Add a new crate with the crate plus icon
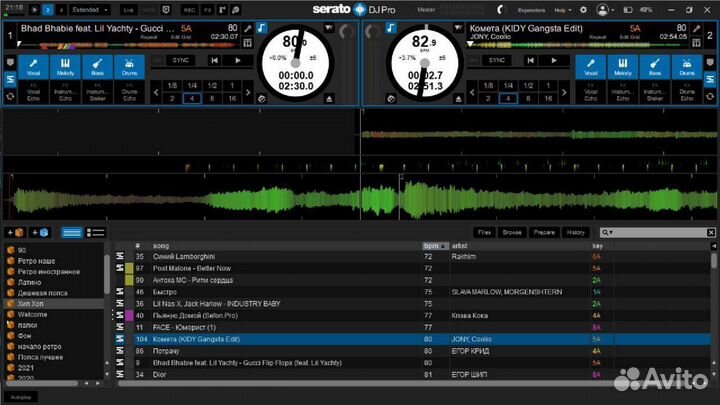Screen dimensions: 720x405 click(15, 232)
